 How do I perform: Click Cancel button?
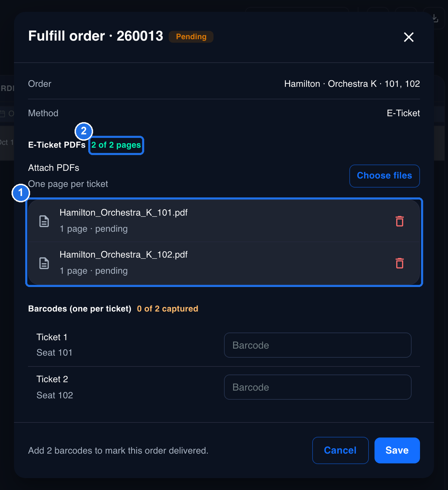coord(340,450)
